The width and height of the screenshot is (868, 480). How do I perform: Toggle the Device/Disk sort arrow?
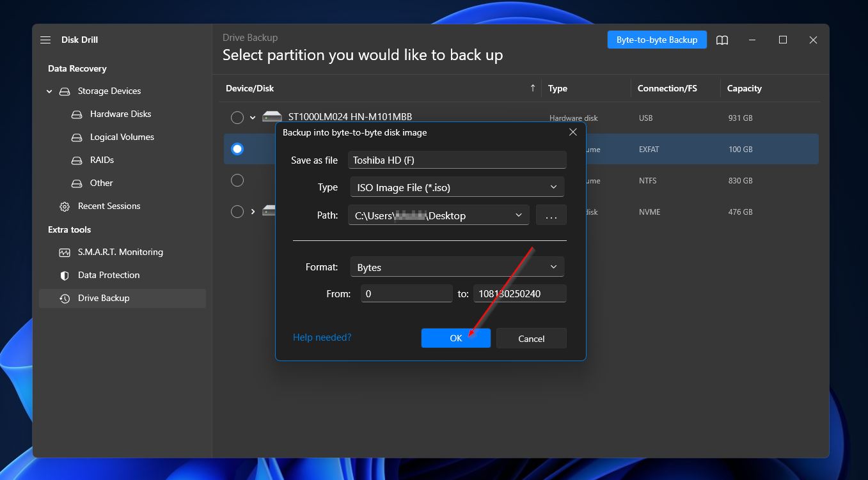(533, 88)
